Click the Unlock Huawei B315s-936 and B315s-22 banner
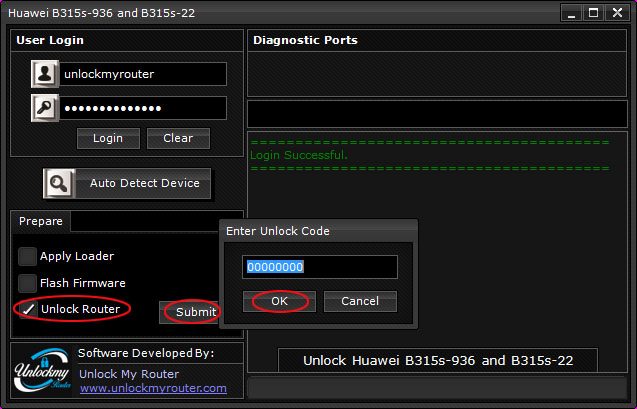637x409 pixels. 438,361
